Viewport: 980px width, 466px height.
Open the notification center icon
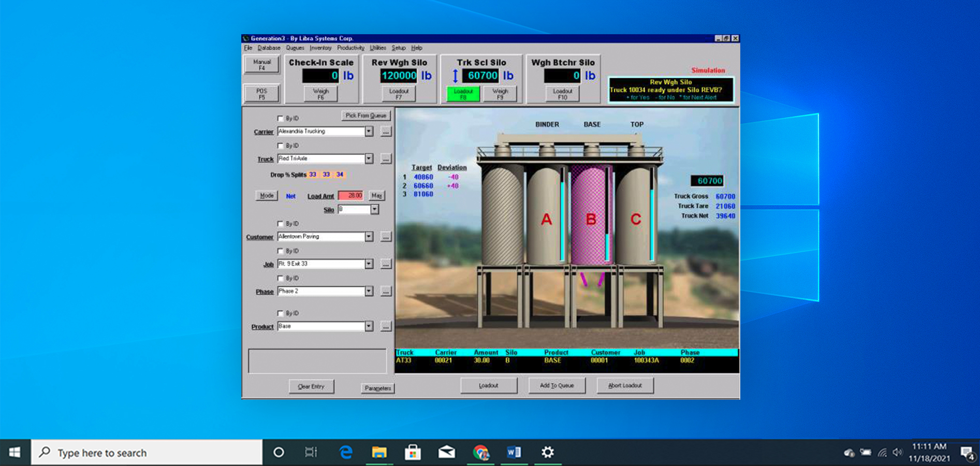967,453
